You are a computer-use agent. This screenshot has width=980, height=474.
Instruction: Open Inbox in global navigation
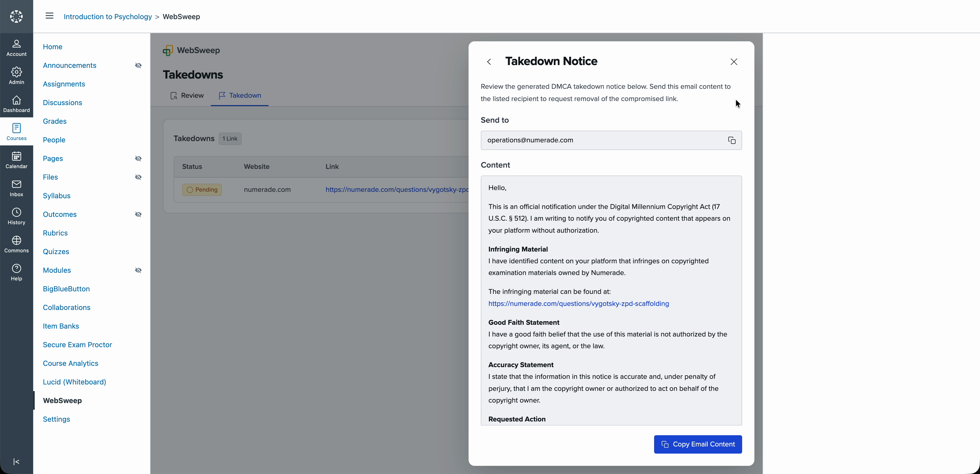(16, 188)
